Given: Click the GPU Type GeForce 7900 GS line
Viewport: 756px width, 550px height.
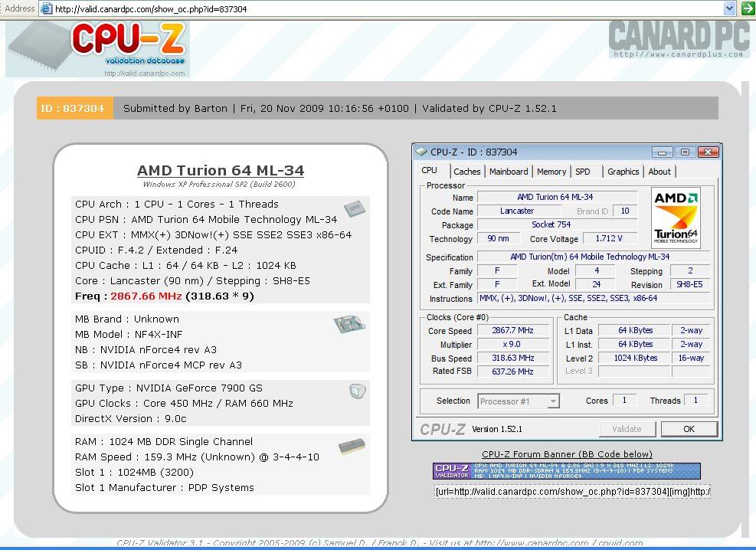Looking at the screenshot, I should (x=169, y=388).
